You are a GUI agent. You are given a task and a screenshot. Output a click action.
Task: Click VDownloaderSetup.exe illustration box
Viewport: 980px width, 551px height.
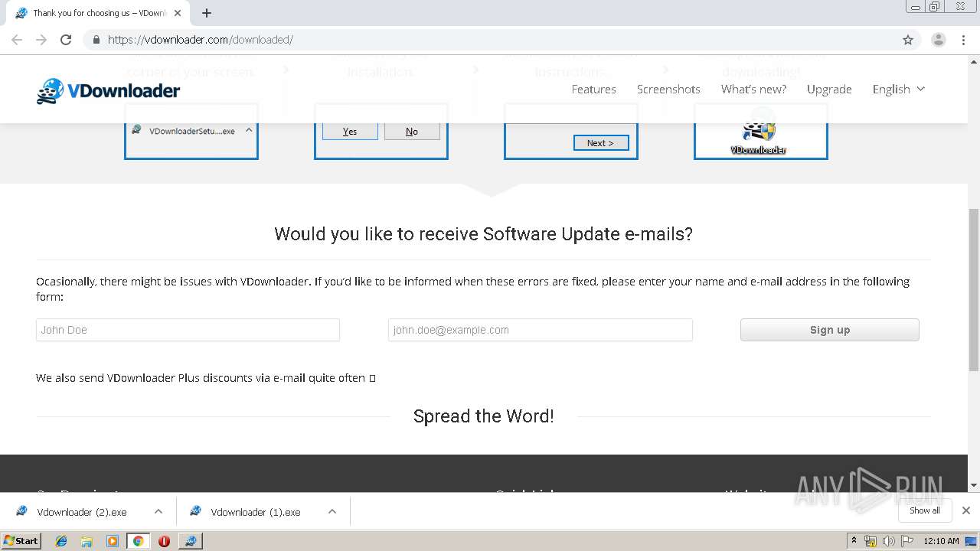(191, 132)
